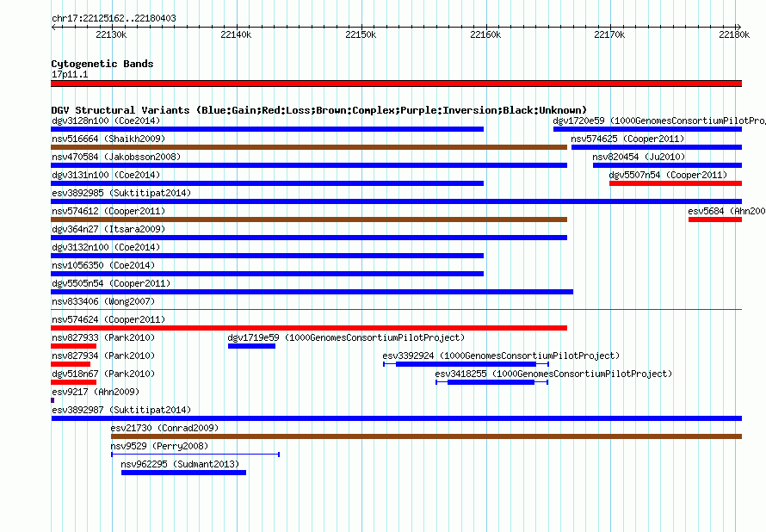This screenshot has height=532, width=766.
Task: Click nsv574625 (Cooper2011) label
Action: tap(627, 139)
